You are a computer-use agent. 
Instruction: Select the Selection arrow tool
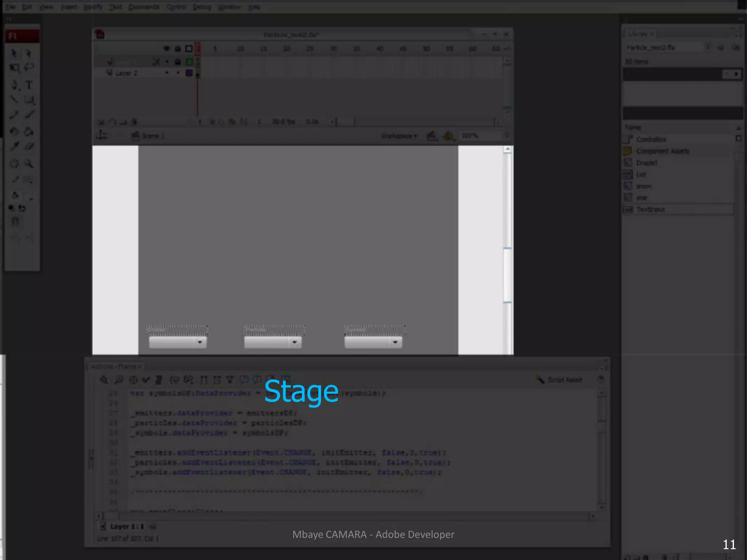pyautogui.click(x=14, y=53)
